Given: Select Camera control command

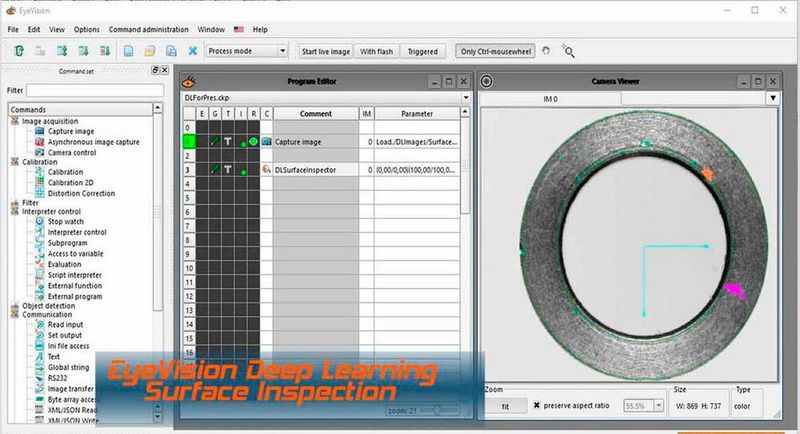Looking at the screenshot, I should (72, 152).
